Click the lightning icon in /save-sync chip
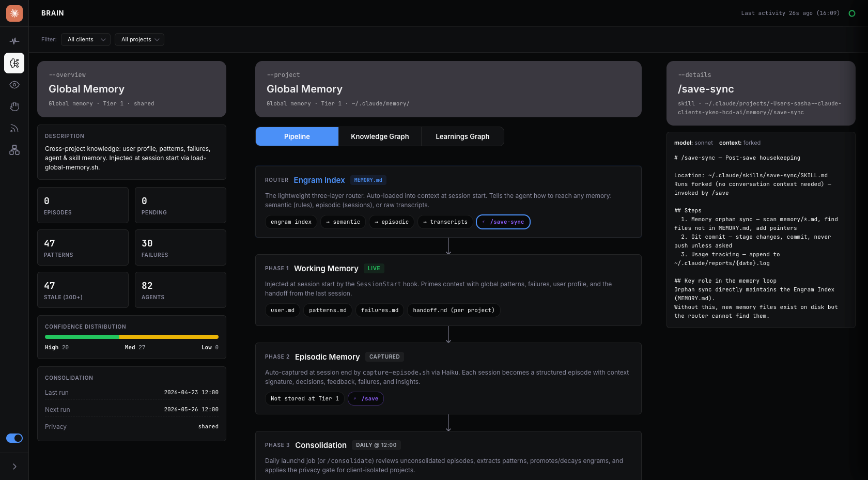The width and height of the screenshot is (868, 480). click(484, 222)
